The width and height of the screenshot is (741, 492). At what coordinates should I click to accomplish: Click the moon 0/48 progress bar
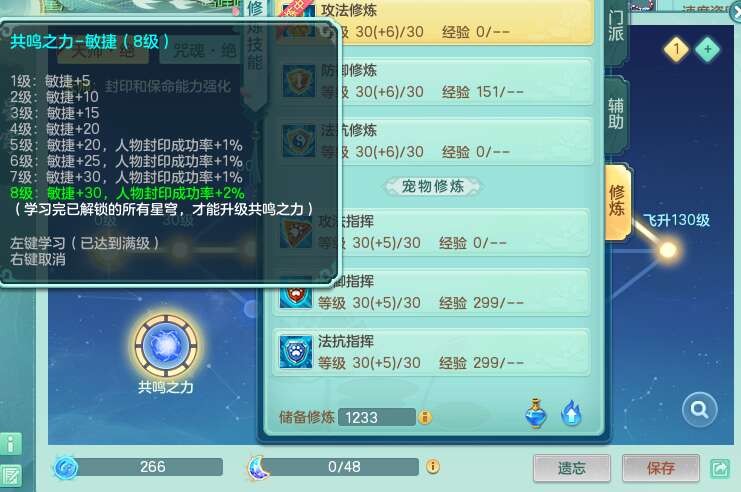(344, 467)
